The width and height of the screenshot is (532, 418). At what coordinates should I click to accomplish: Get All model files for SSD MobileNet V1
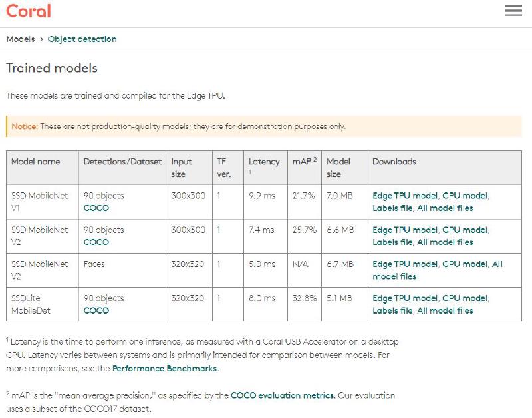click(x=445, y=208)
